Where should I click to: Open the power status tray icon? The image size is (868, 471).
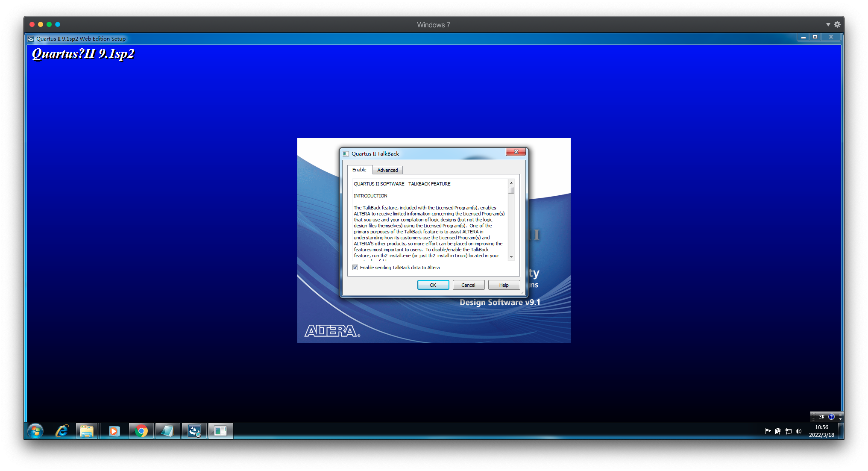pos(778,431)
